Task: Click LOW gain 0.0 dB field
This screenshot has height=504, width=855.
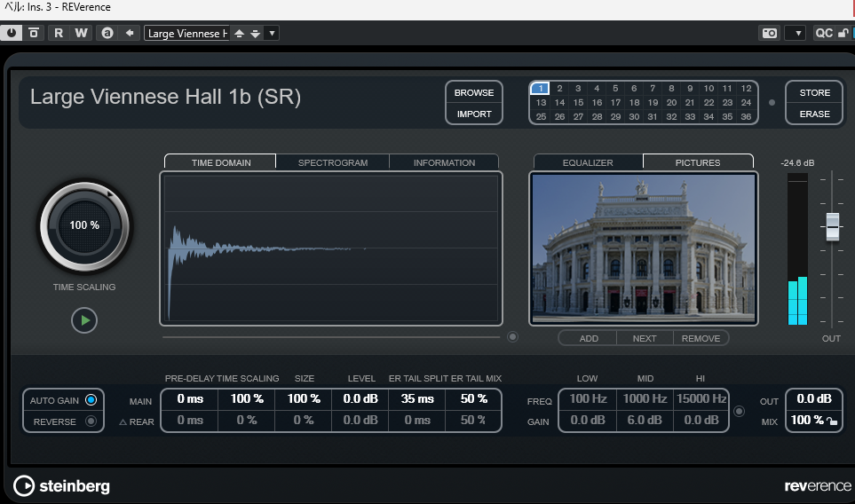Action: click(588, 420)
